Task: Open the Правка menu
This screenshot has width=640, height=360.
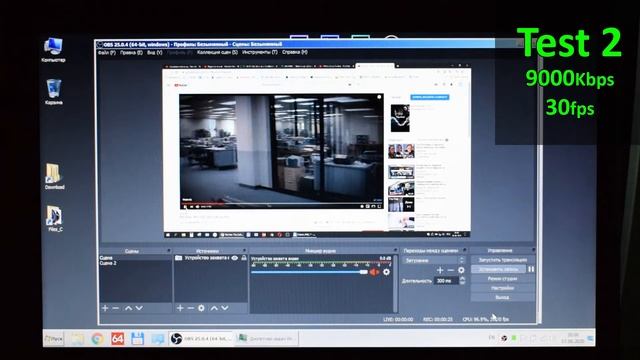Action: tap(131, 53)
